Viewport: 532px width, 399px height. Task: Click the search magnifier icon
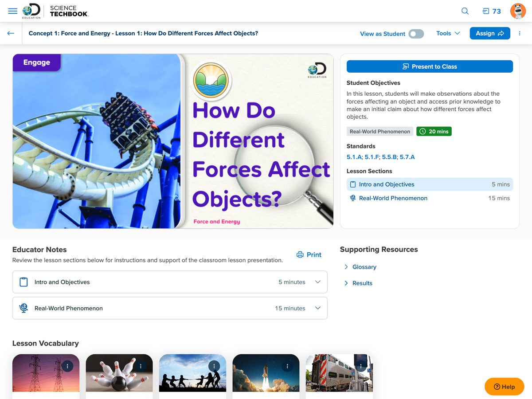(465, 11)
